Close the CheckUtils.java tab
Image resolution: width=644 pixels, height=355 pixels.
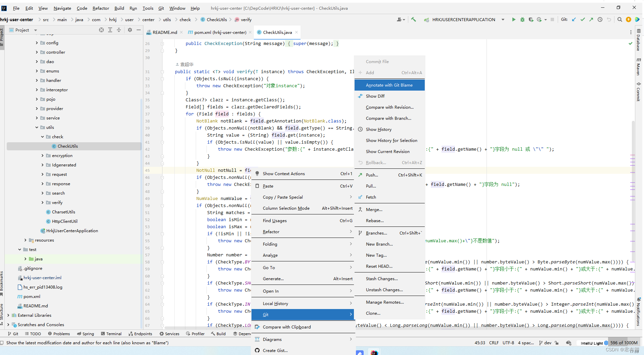coord(296,33)
